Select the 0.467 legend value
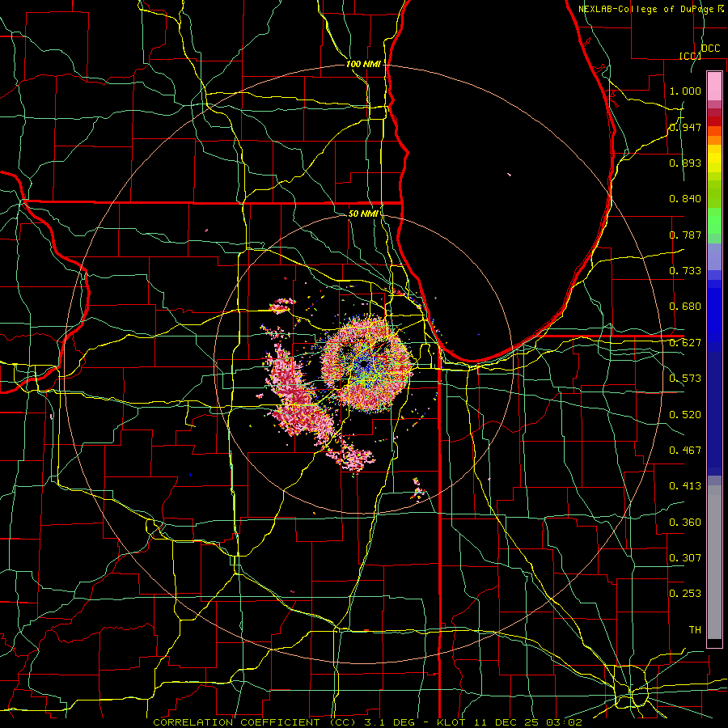Screen dimensions: 728x728 click(x=685, y=451)
